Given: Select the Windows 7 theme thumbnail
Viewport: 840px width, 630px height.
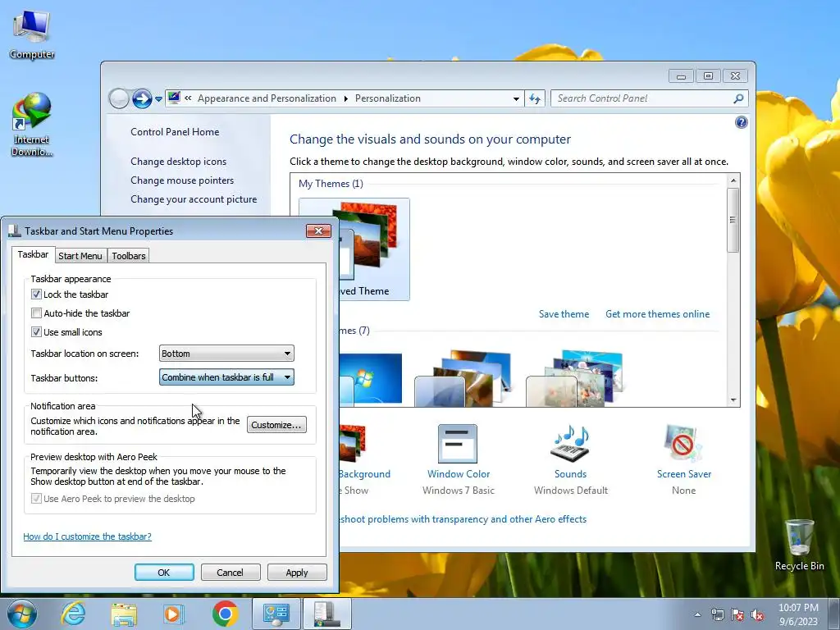Looking at the screenshot, I should (371, 378).
